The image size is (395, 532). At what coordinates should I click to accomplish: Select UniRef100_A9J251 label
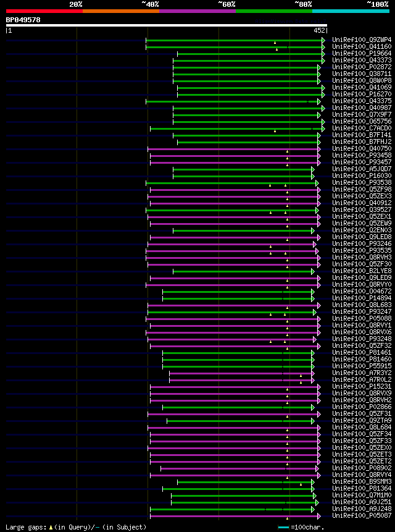pos(362,502)
